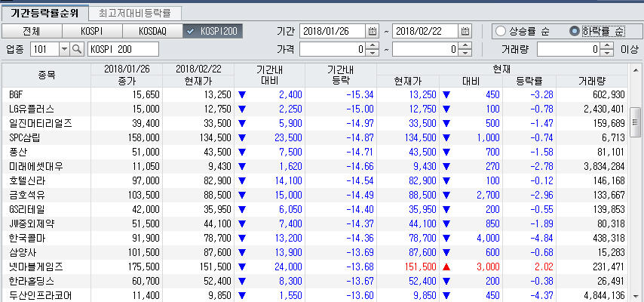Adjust the 거래량 volume stepper arrows
The width and height of the screenshot is (644, 302).
[608, 49]
